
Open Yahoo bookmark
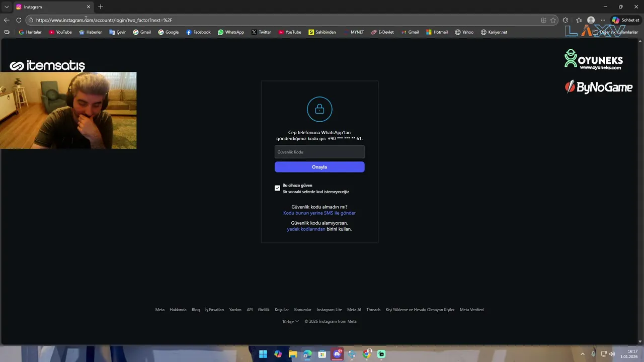click(x=464, y=32)
